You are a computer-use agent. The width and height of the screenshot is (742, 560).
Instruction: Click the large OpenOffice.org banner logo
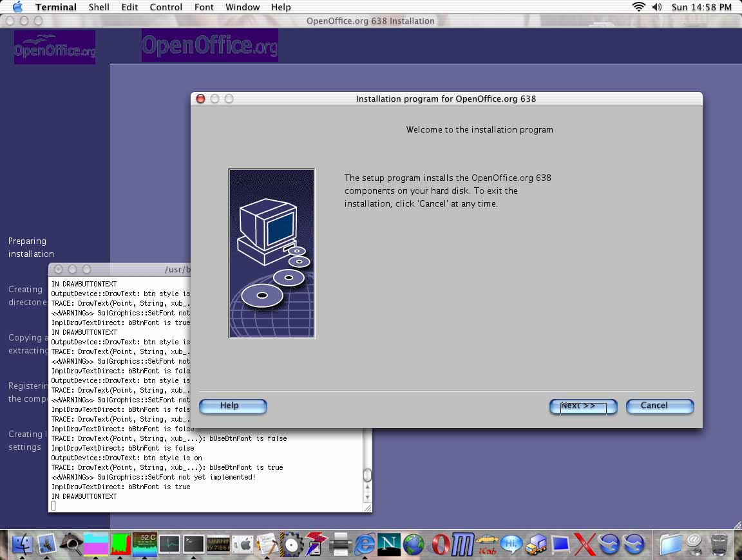click(209, 45)
